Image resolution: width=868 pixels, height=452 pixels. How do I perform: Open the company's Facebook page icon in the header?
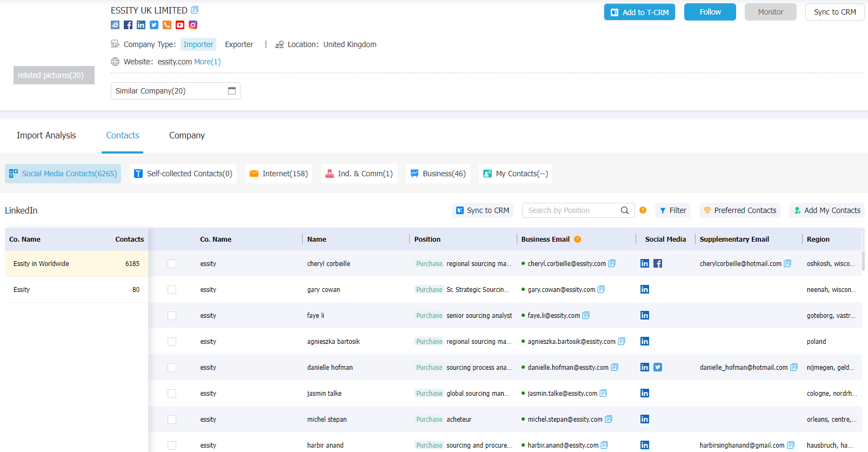(128, 25)
